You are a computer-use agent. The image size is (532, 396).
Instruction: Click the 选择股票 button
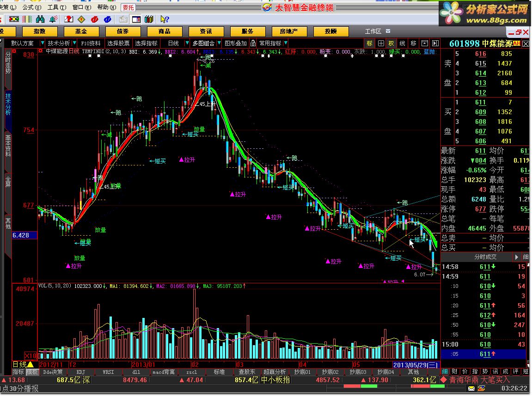[118, 43]
